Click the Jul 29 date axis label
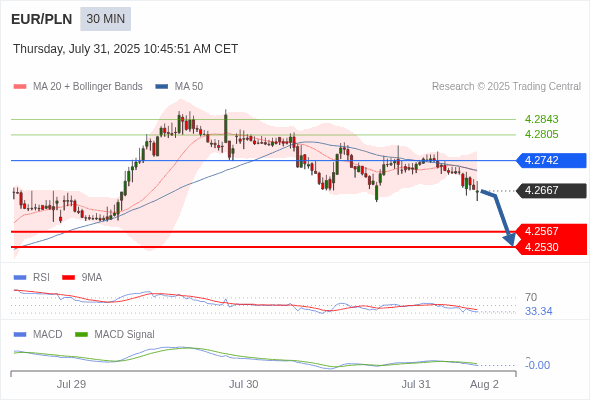Image resolution: width=590 pixels, height=400 pixels. pos(71,384)
